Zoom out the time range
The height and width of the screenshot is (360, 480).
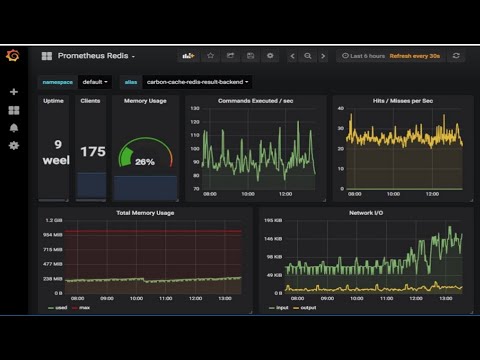tap(308, 56)
